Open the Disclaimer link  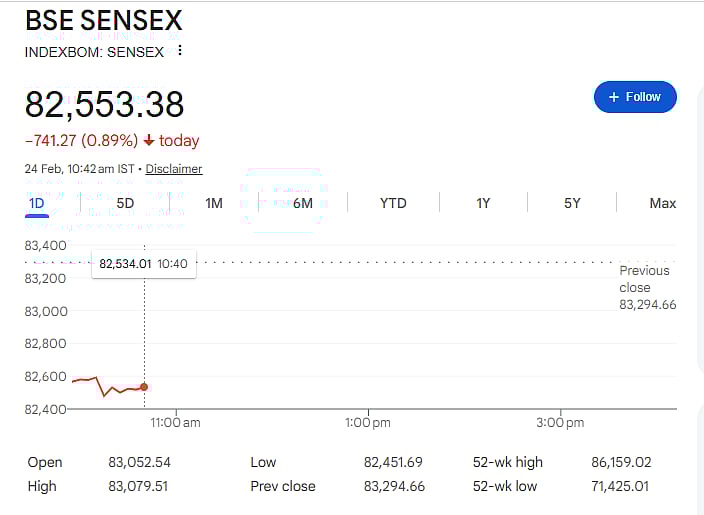tap(174, 169)
